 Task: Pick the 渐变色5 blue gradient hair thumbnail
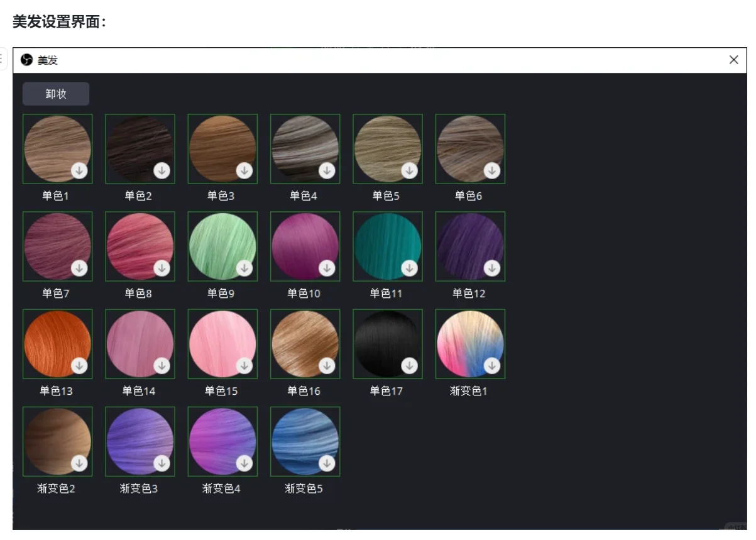(305, 441)
